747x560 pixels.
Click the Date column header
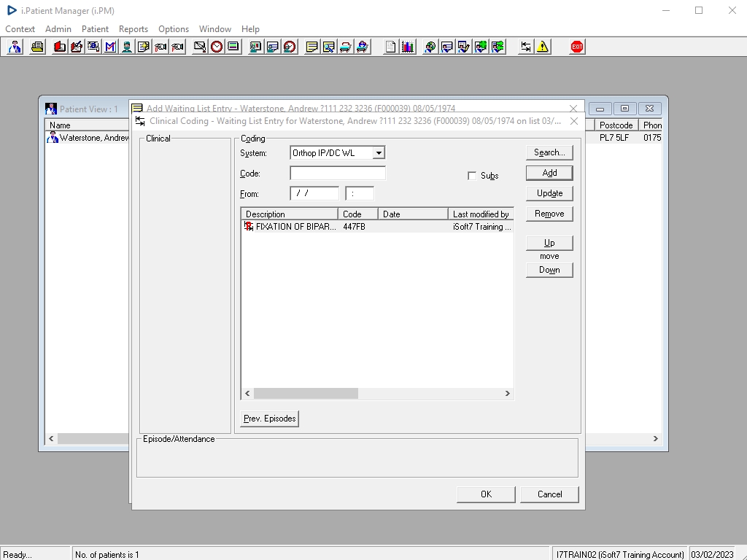[413, 214]
